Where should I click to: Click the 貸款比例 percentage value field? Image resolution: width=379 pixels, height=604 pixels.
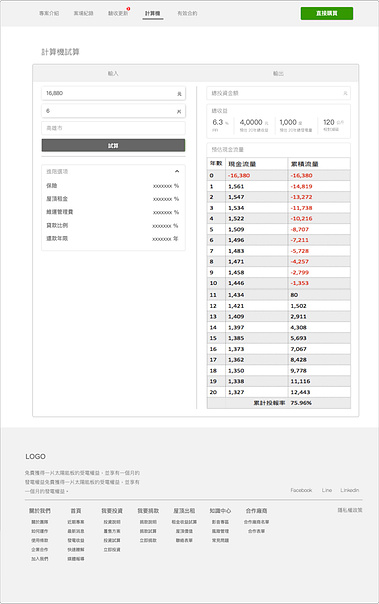[165, 226]
